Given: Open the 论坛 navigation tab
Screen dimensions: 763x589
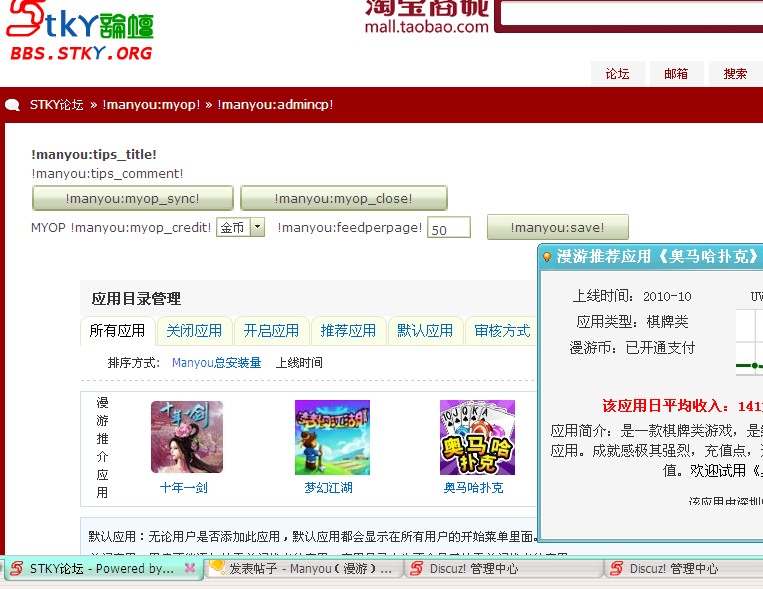Looking at the screenshot, I should point(618,74).
